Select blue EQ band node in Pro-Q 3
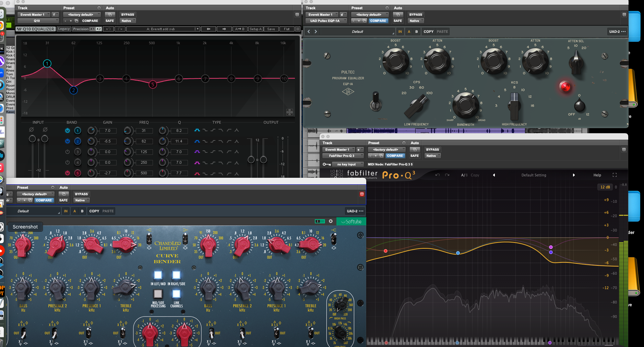Viewport: 644px width, 347px height. 458,253
